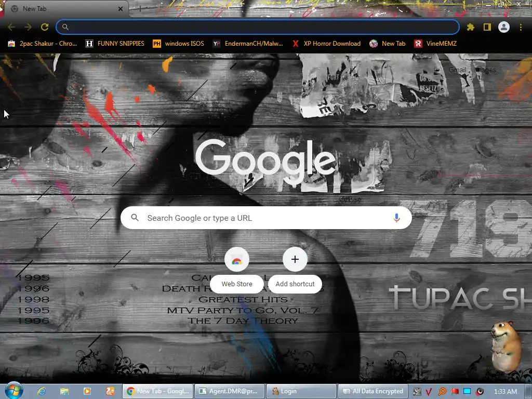532x399 pixels.
Task: Click the red flag tray icon
Action: pos(455,392)
